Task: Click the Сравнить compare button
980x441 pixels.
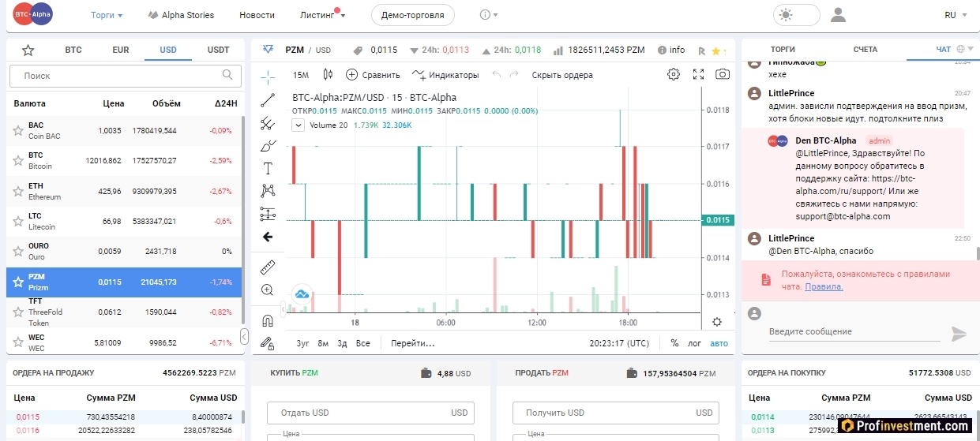Action: point(374,75)
